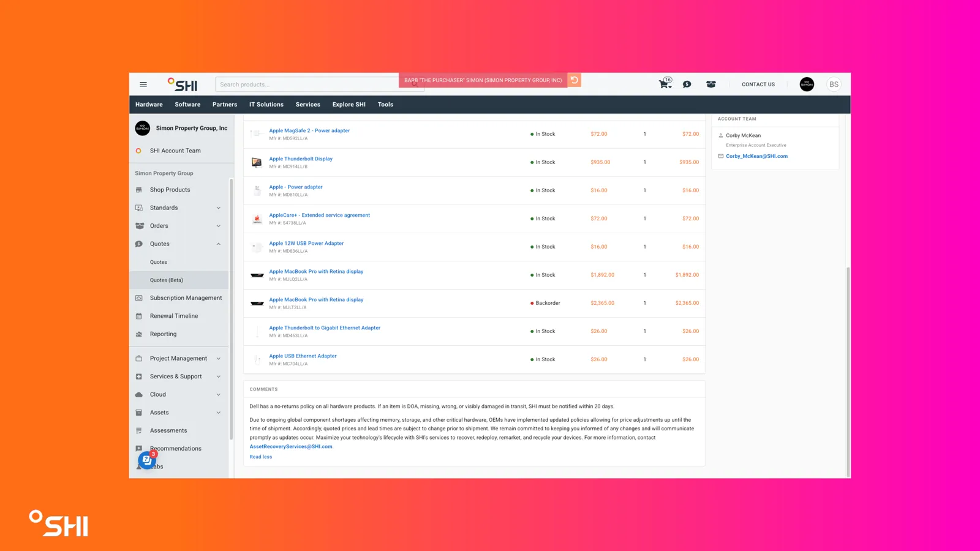Click the Renewal Timeline calendar icon
This screenshot has width=980, height=551.
(x=139, y=316)
